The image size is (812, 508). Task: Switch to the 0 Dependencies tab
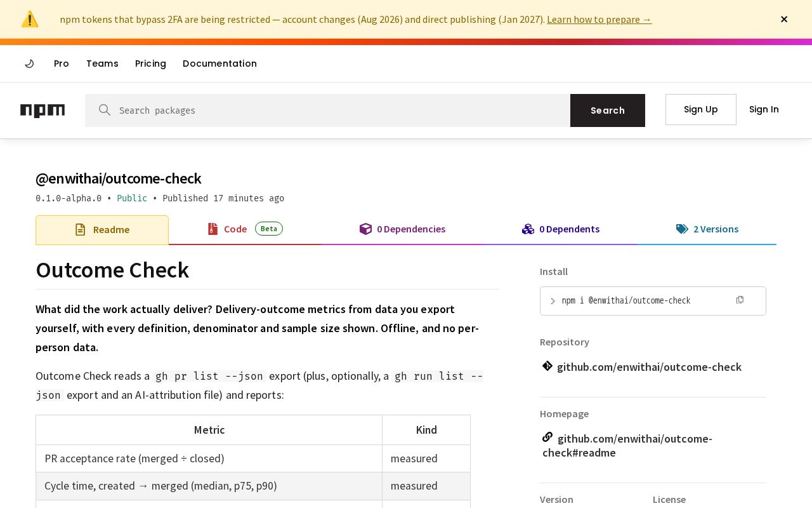(x=402, y=229)
